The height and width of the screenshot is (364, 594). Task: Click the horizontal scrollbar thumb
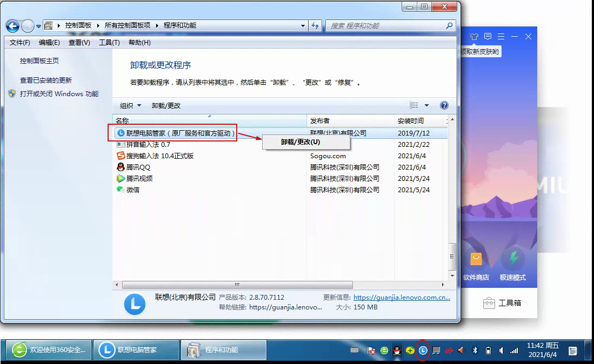(237, 285)
